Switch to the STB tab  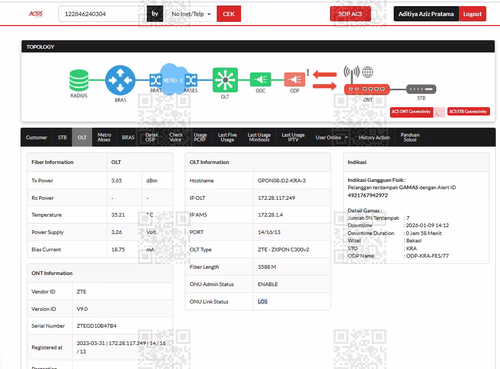[x=62, y=137]
